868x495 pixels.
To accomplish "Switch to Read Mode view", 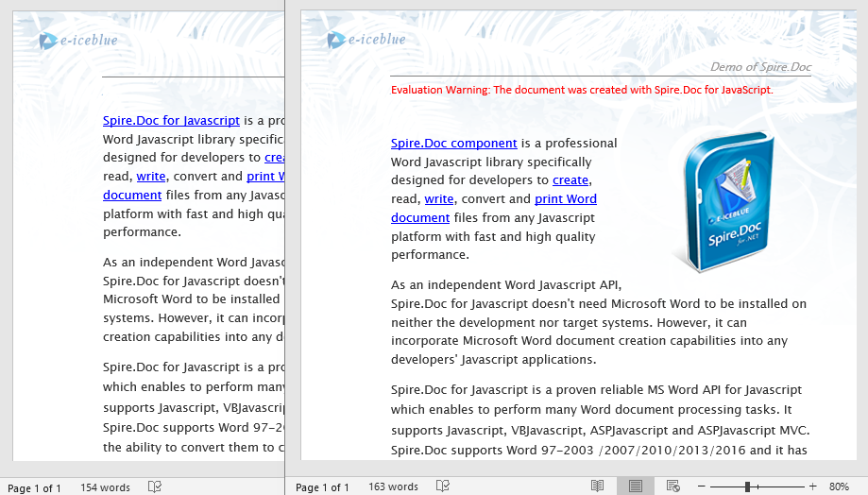I will (597, 486).
